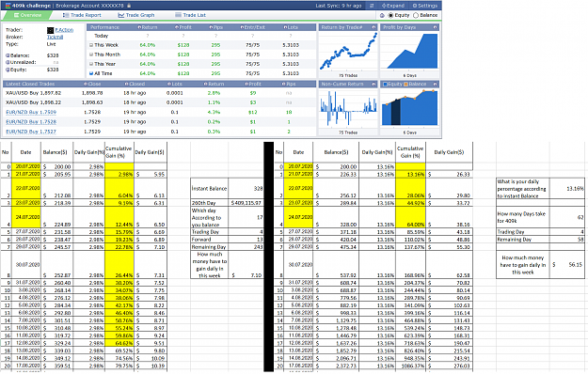The height and width of the screenshot is (374, 588).
Task: Open the P.Action trader link
Action: click(64, 30)
